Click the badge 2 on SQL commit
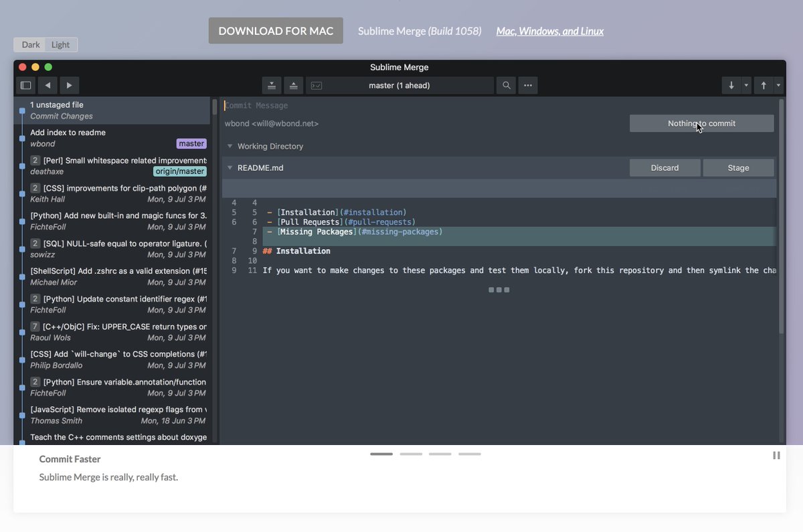Viewport: 803px width, 532px height. 35,244
